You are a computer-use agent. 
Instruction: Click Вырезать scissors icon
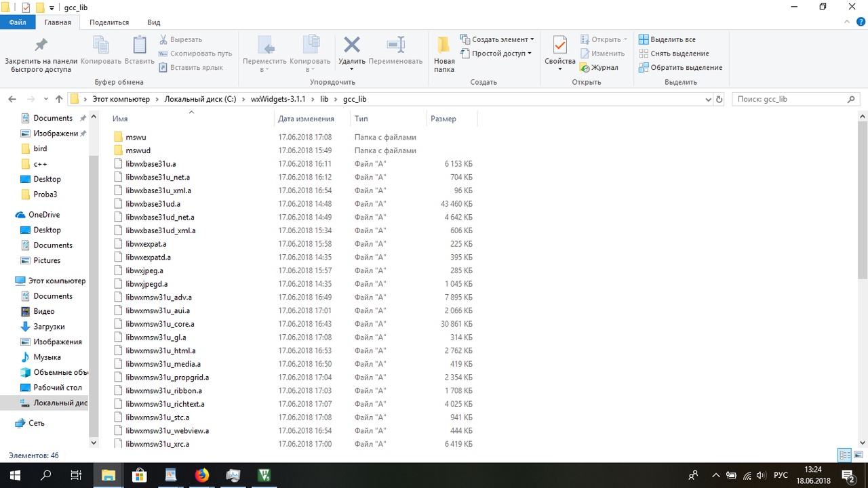[163, 39]
